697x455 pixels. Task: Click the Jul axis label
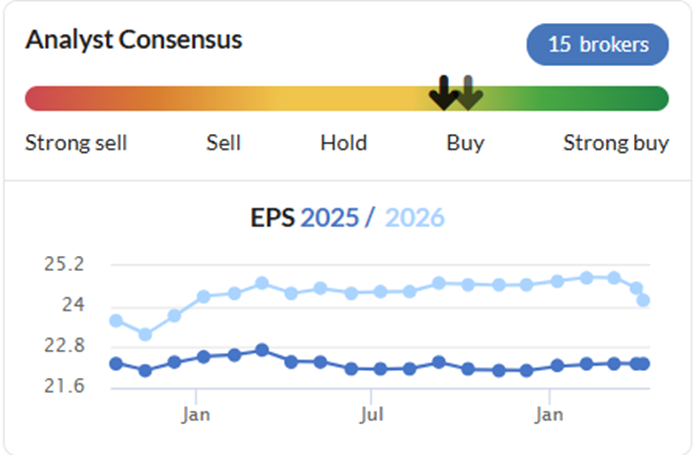pos(371,415)
